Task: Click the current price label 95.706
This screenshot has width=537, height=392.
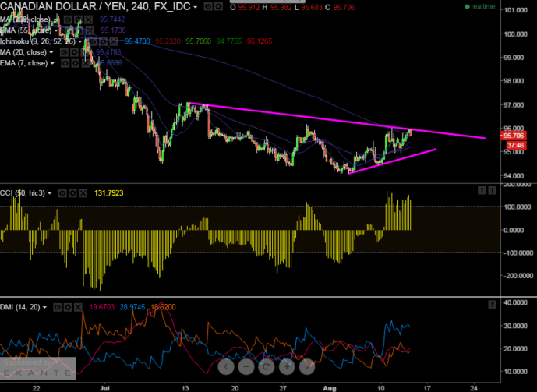Action: click(514, 136)
